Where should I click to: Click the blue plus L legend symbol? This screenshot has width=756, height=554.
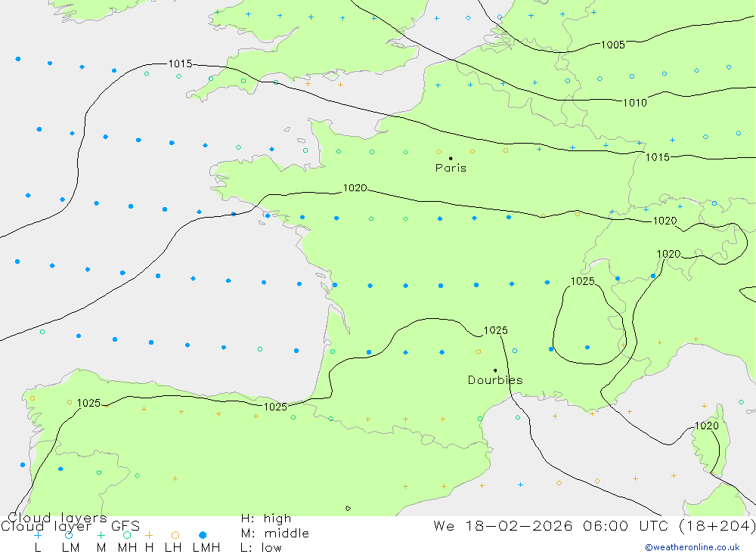38,535
